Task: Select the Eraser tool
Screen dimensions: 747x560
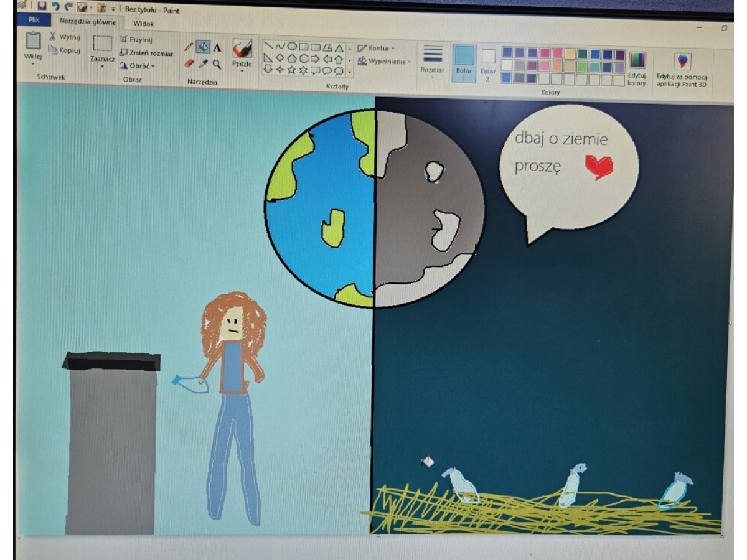Action: (x=189, y=63)
